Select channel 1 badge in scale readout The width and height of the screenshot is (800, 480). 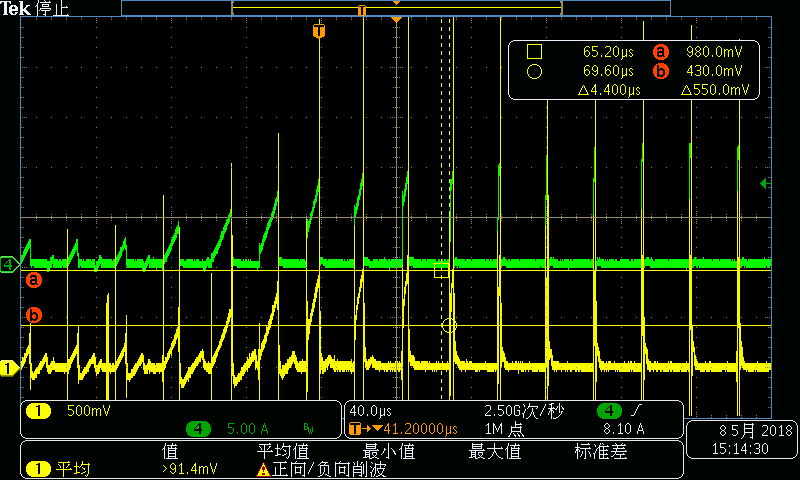(x=38, y=411)
